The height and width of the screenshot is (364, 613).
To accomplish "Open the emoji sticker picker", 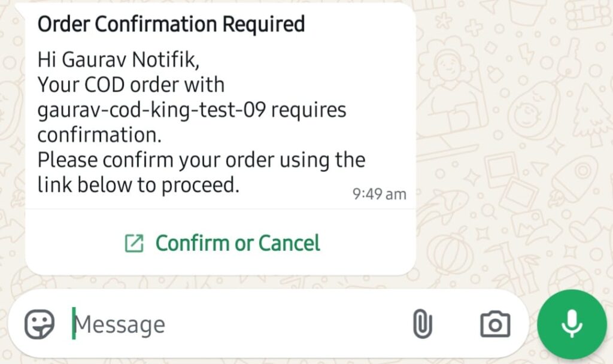I will 40,324.
